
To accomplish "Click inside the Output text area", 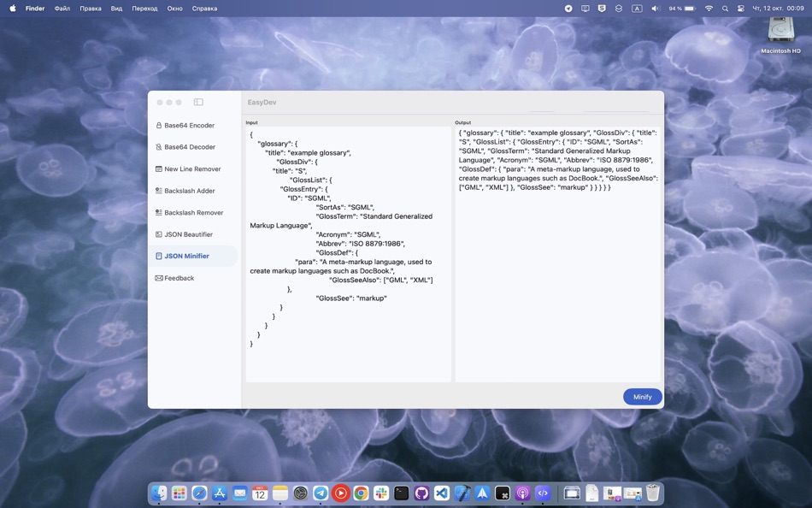I will (x=558, y=255).
